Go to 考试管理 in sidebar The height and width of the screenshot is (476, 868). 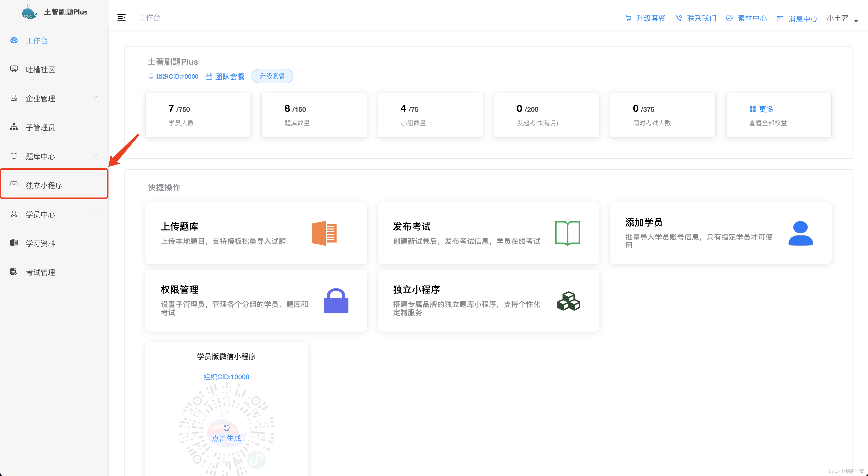tap(40, 272)
